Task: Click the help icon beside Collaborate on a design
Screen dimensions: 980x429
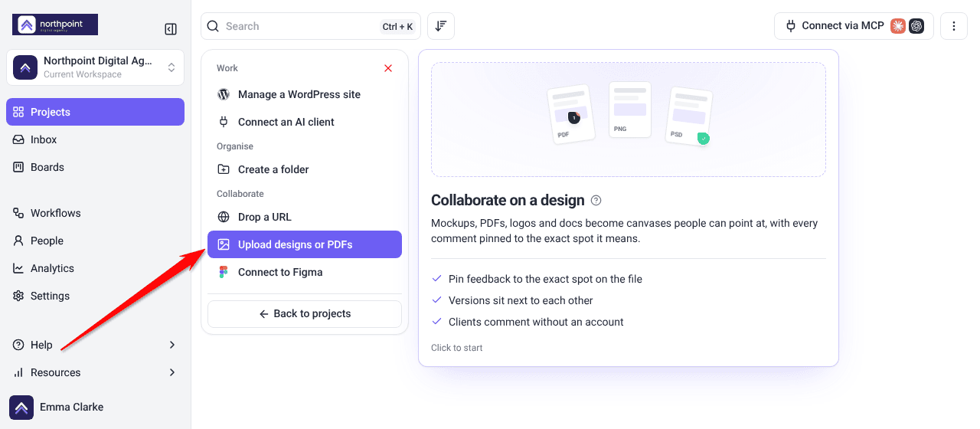Action: (x=596, y=201)
